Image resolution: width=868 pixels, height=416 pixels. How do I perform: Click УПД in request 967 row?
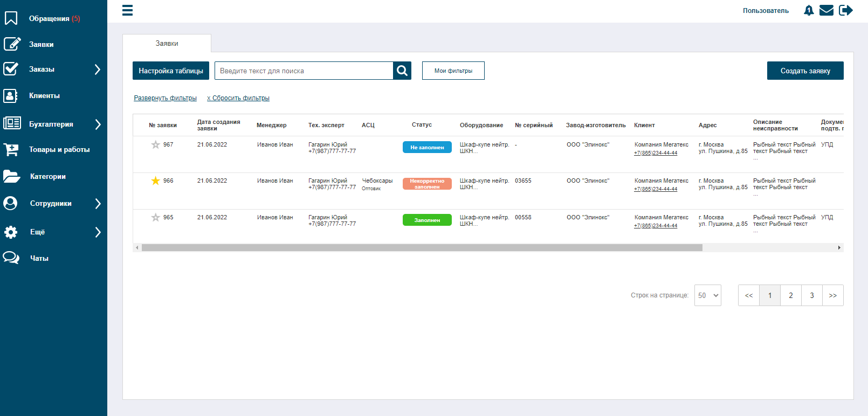click(x=827, y=144)
